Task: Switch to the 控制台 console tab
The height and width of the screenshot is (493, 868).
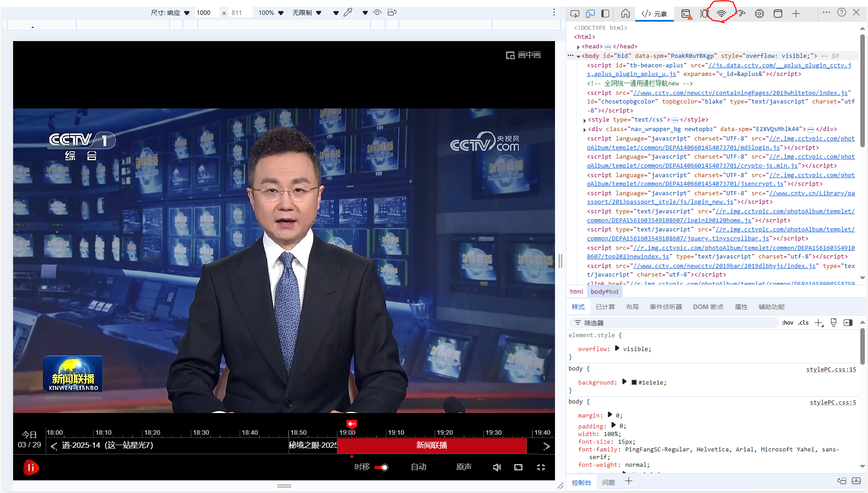Action: pyautogui.click(x=582, y=482)
